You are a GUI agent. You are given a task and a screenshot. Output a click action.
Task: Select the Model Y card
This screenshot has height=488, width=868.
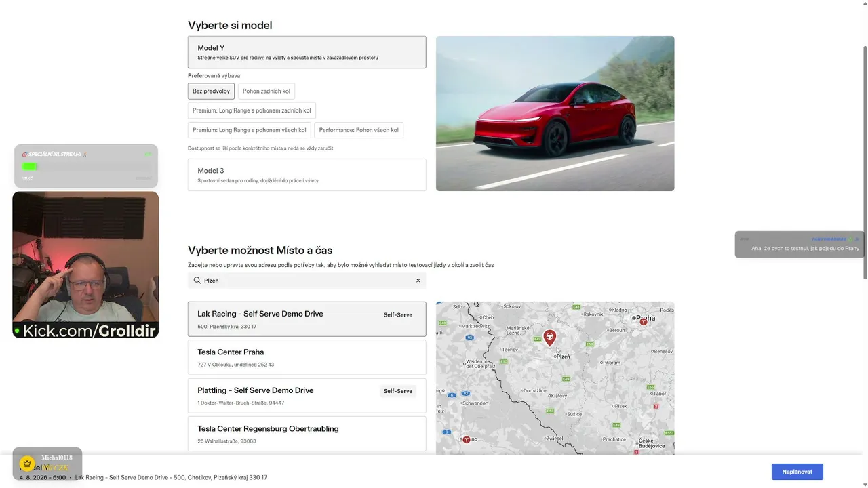point(307,52)
